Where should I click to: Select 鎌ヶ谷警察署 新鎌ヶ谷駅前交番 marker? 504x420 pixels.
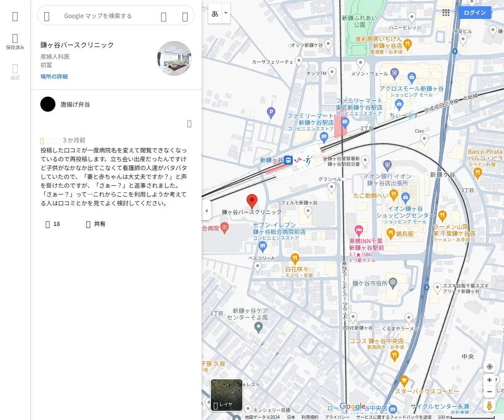(365, 161)
